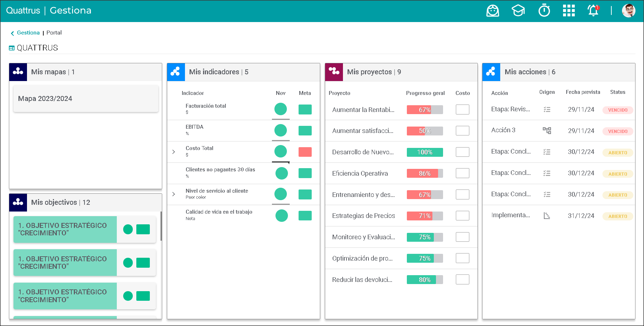View notifications via the bell icon
The width and height of the screenshot is (644, 326).
point(593,11)
